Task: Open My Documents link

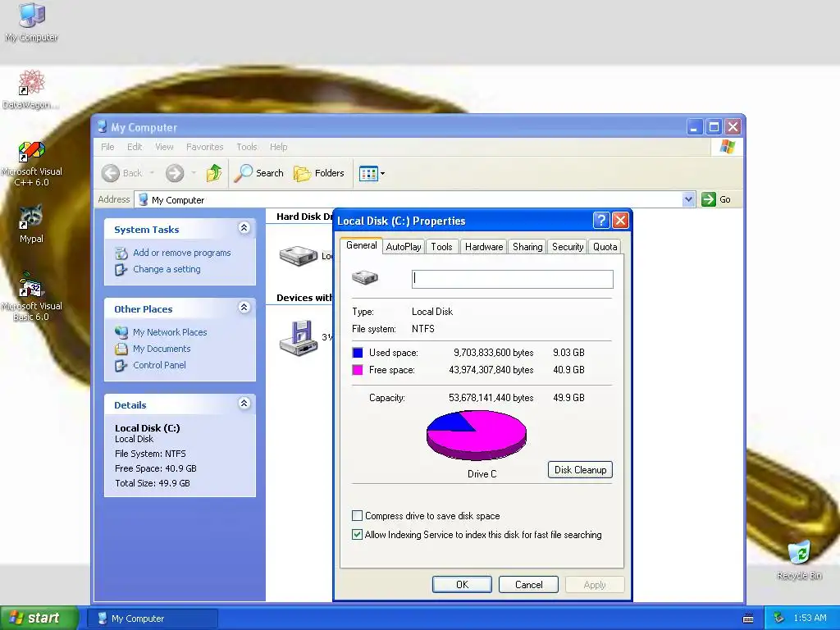Action: 162,349
